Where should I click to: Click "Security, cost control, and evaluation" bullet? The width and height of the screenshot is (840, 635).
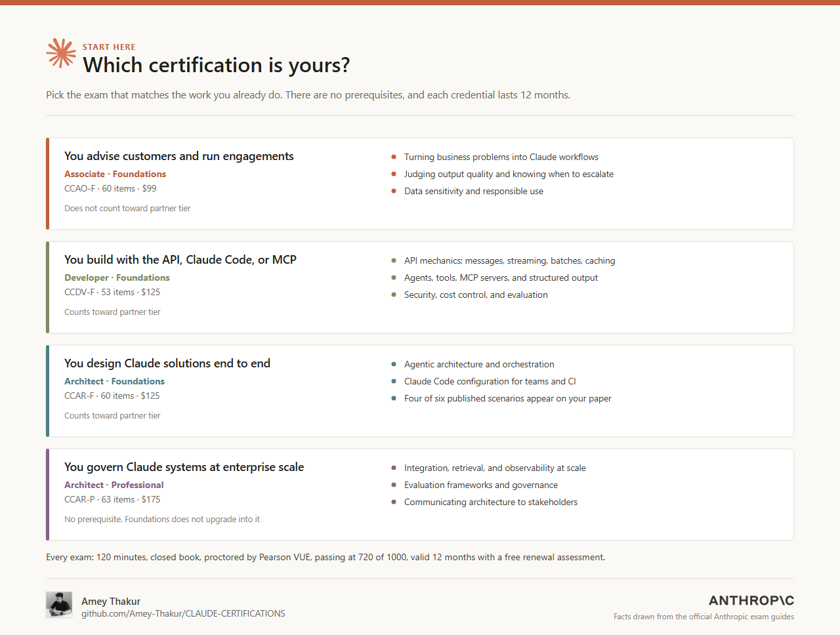point(476,295)
